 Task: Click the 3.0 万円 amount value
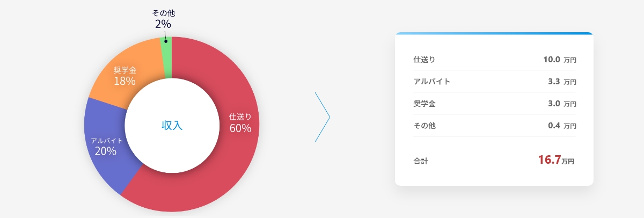(562, 104)
